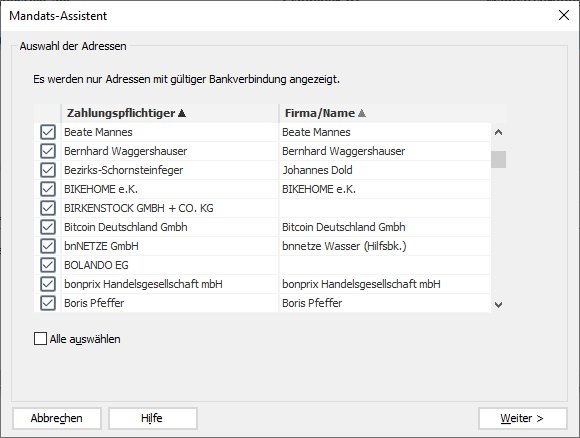Screen dimensions: 580x438
Task: Sort by the Zahlungspflichtiger column header
Action: [x=170, y=113]
